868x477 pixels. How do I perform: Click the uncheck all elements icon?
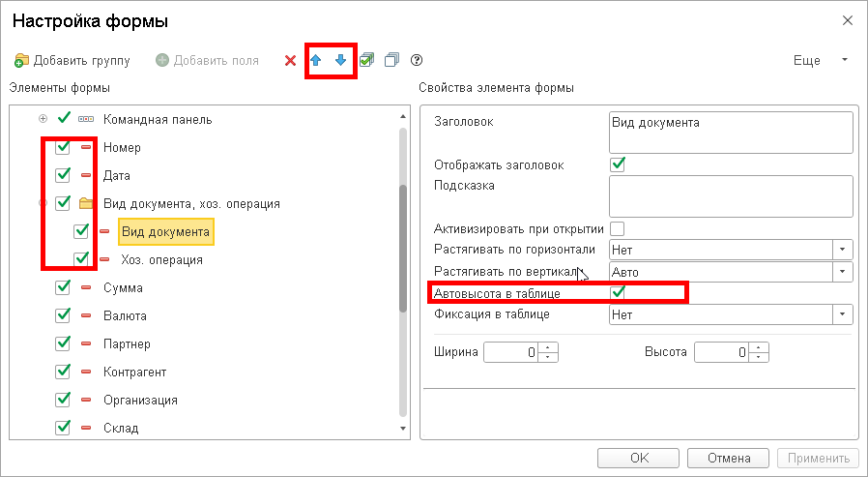391,61
